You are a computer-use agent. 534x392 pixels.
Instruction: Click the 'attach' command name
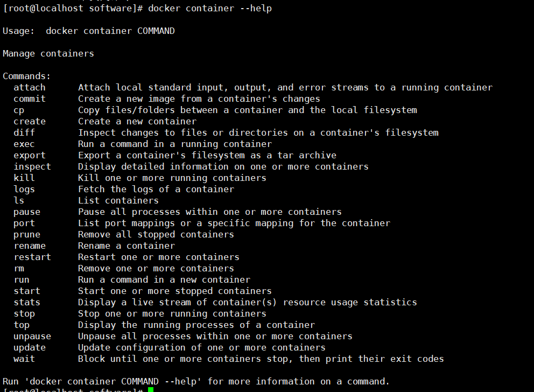30,87
